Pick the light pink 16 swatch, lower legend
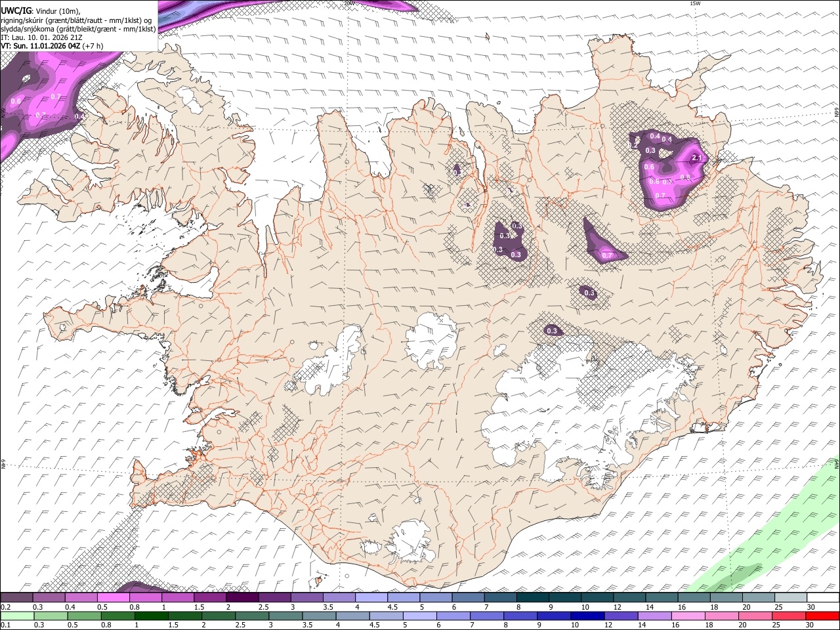 pyautogui.click(x=688, y=616)
